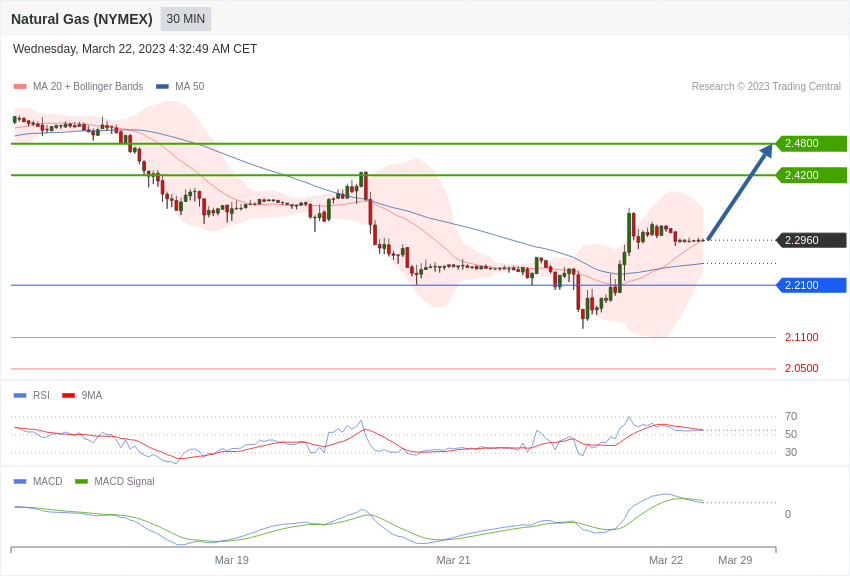Click the Mar 29 date axis label
The image size is (850, 576).
[735, 560]
